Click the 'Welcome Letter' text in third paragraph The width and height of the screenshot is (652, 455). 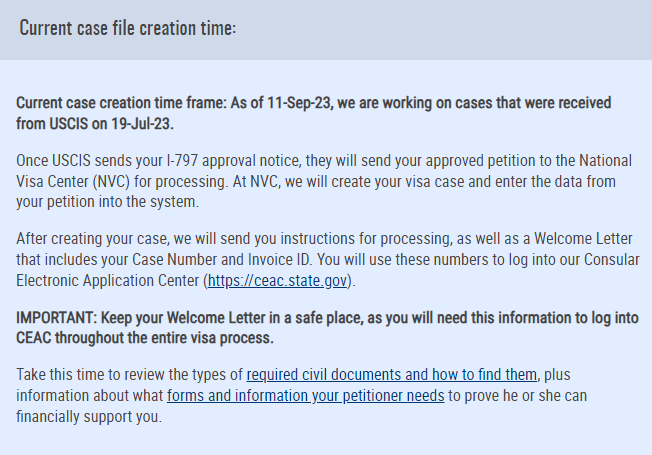tap(583, 239)
